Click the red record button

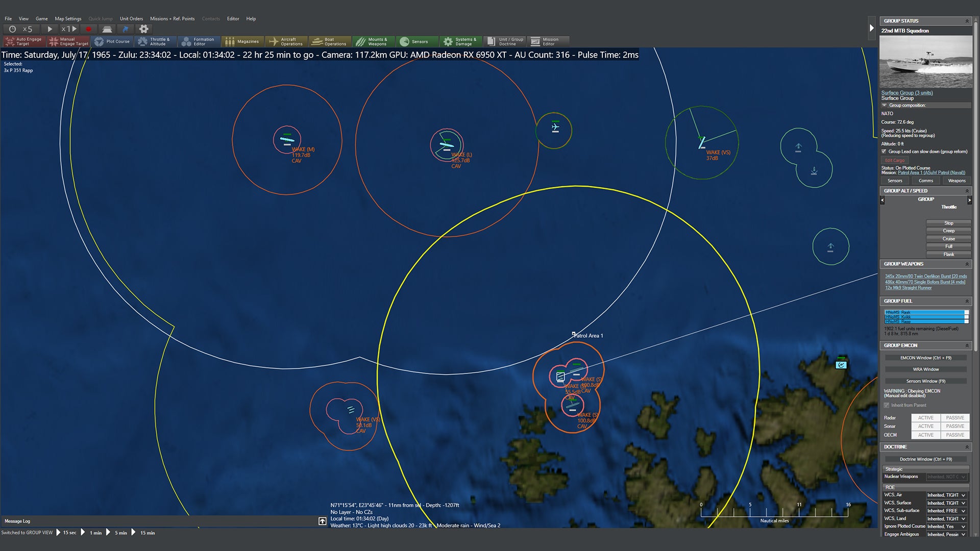(87, 29)
